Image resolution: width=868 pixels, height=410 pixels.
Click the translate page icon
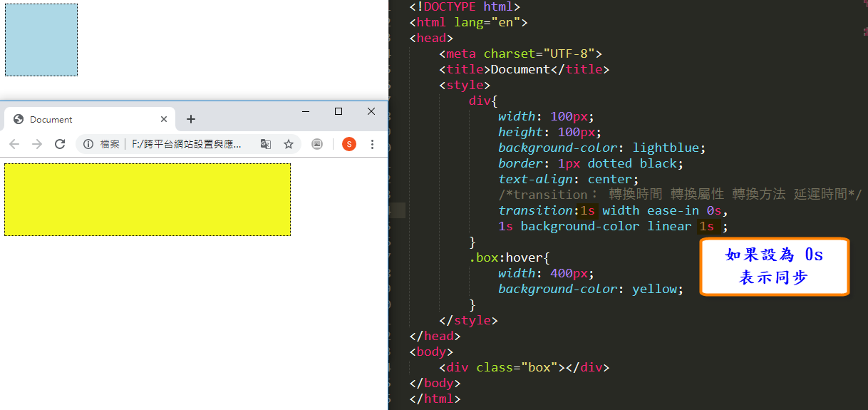pyautogui.click(x=266, y=144)
